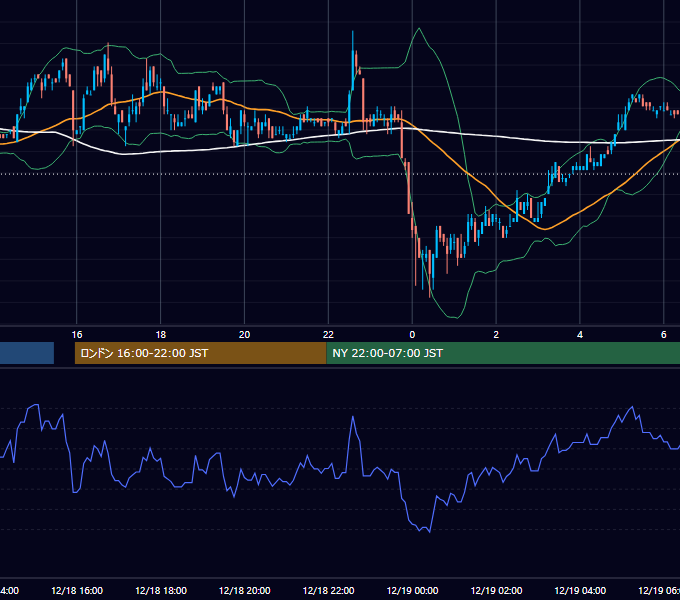The image size is (680, 600).
Task: Click the lower Bollinger band trough after 01:00
Action: coord(455,317)
